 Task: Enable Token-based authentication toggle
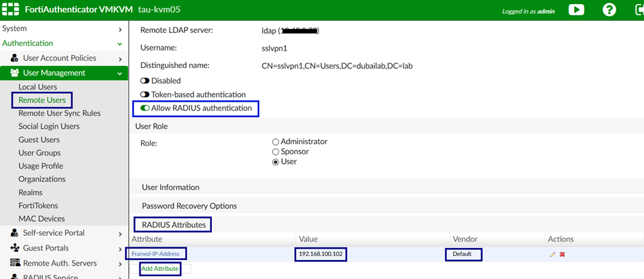pos(145,94)
